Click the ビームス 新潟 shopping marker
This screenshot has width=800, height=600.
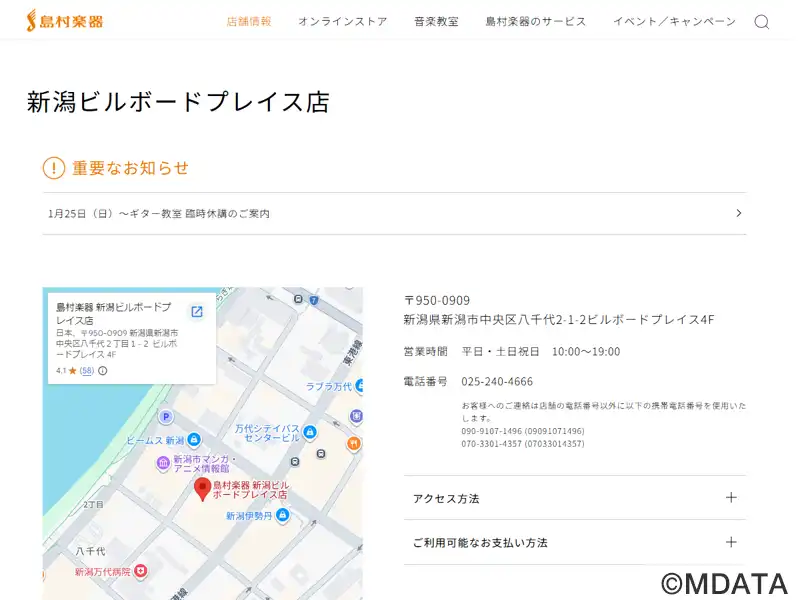point(194,439)
